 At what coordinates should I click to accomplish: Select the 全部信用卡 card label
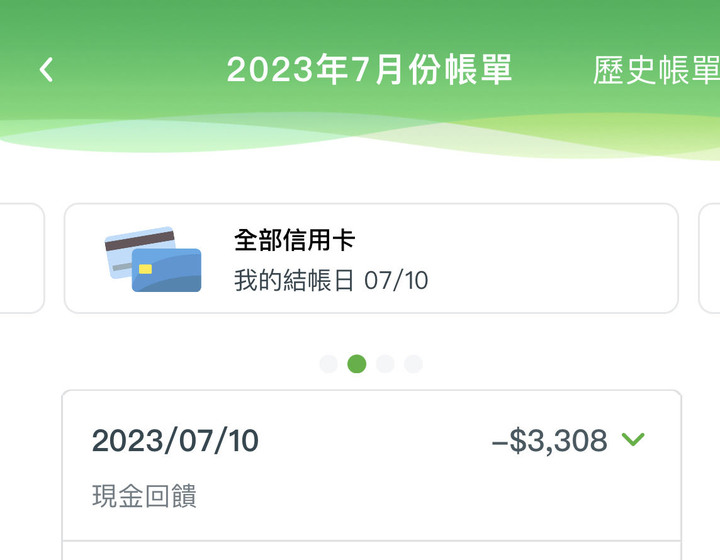295,240
